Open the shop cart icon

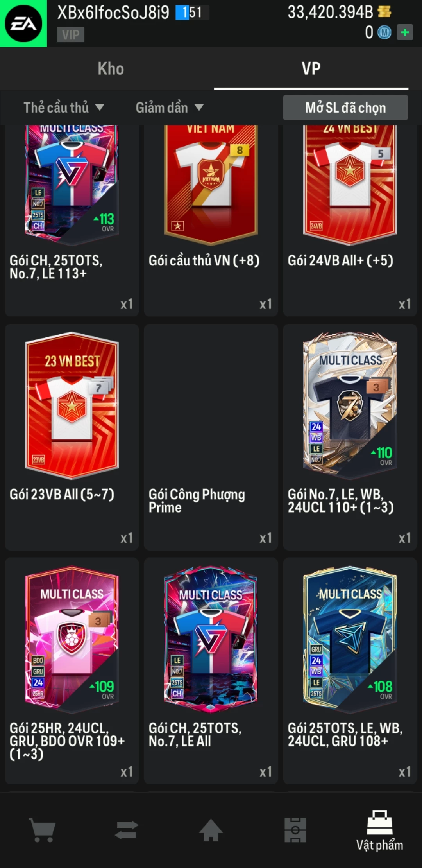point(42,830)
